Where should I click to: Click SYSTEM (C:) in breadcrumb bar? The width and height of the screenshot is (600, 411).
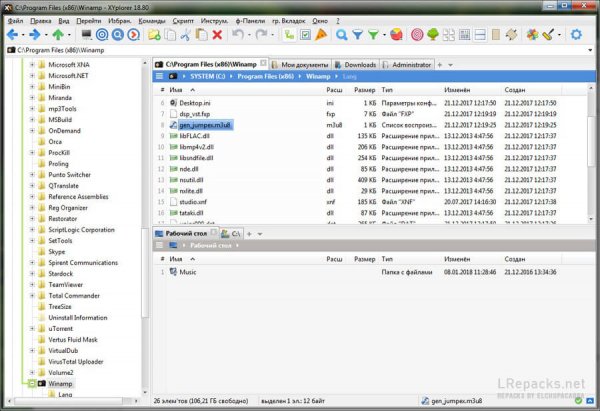[208, 76]
